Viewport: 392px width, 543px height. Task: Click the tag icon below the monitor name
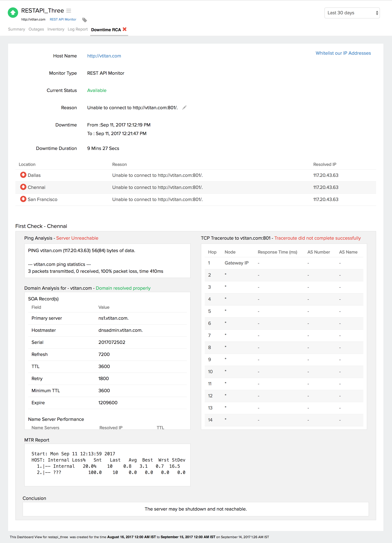[85, 20]
